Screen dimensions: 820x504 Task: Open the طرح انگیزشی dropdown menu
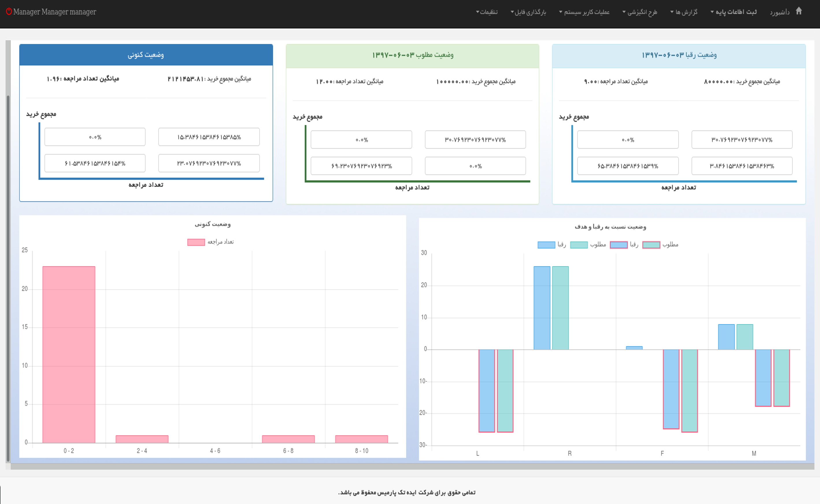640,12
